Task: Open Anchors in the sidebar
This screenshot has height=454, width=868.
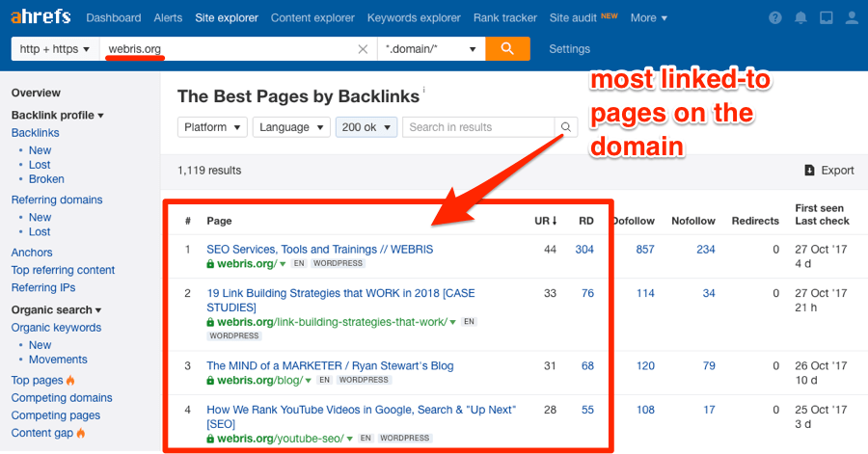Action: click(32, 253)
